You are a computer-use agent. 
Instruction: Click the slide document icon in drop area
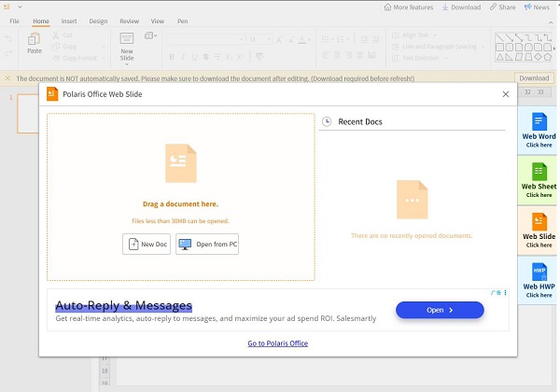(181, 163)
